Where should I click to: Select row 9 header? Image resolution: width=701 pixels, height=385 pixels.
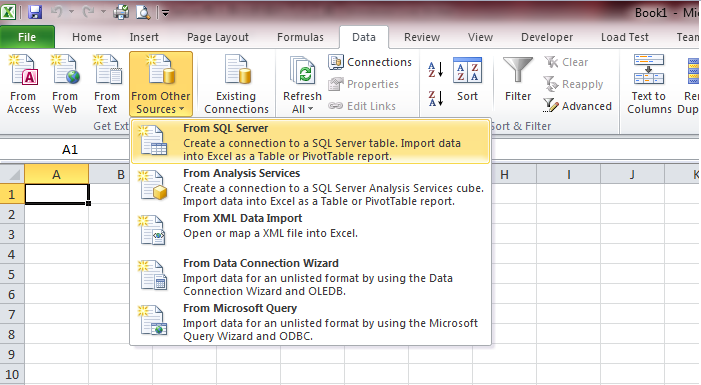(x=12, y=355)
